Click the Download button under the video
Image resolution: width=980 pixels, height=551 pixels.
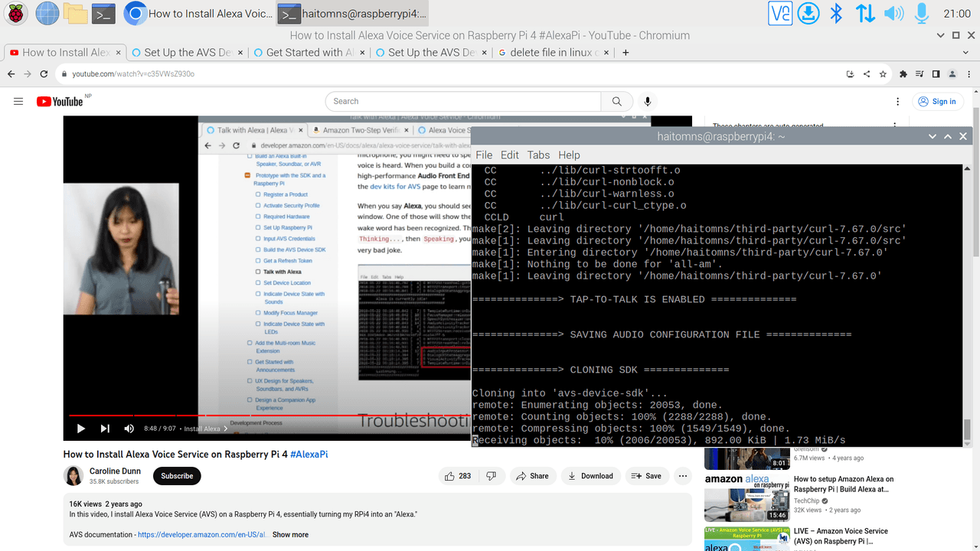[x=590, y=476]
